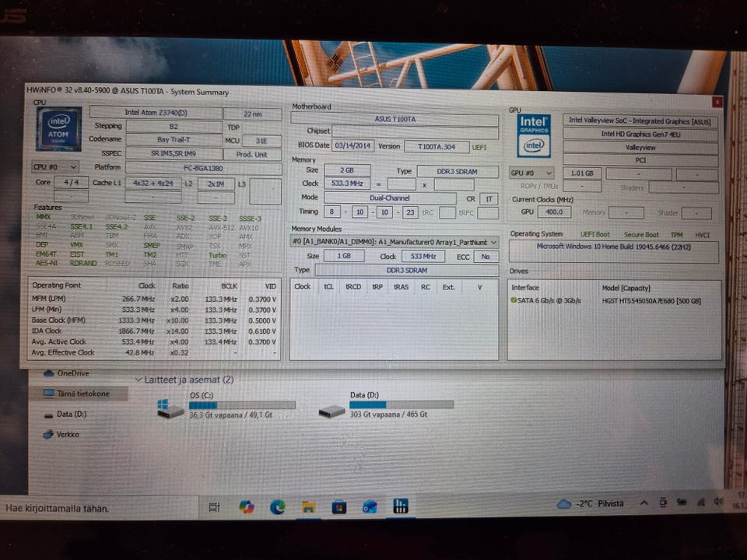Click the DDR3 SDRAM memory type field
Image resolution: width=747 pixels, height=560 pixels.
(x=458, y=171)
